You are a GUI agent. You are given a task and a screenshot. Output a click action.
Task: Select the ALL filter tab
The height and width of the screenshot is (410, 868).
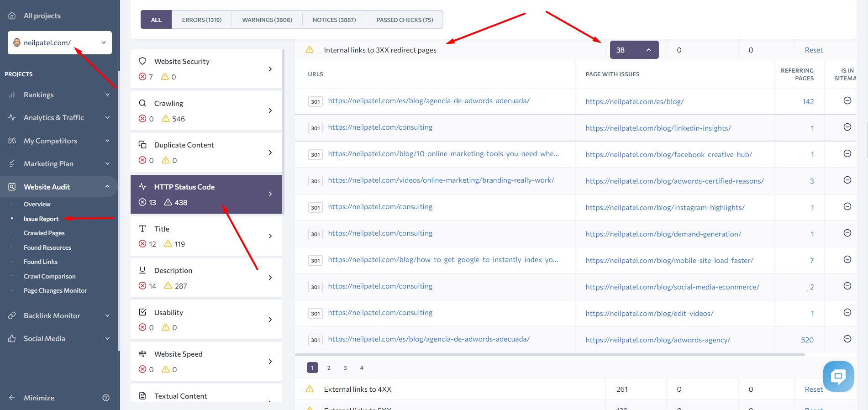(156, 20)
